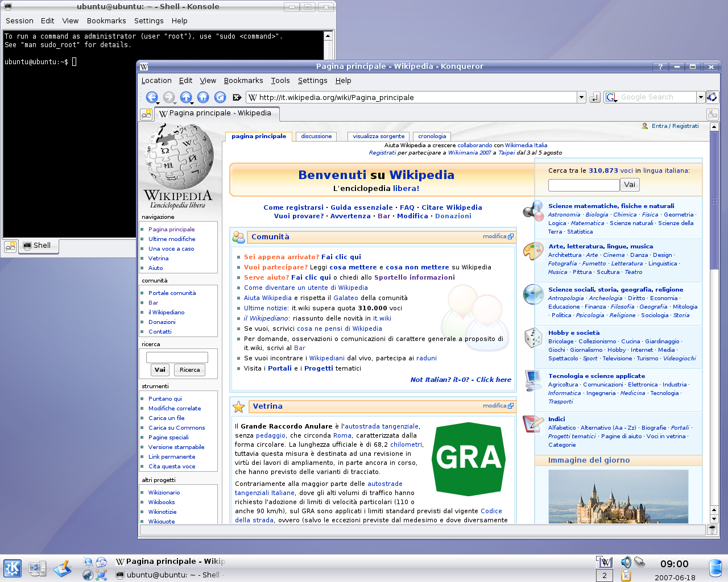Follow the 'Una voce a caso' link

[171, 249]
